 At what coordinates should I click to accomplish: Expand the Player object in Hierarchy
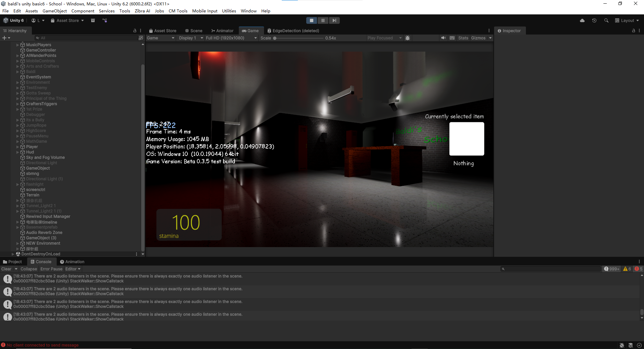pyautogui.click(x=18, y=147)
